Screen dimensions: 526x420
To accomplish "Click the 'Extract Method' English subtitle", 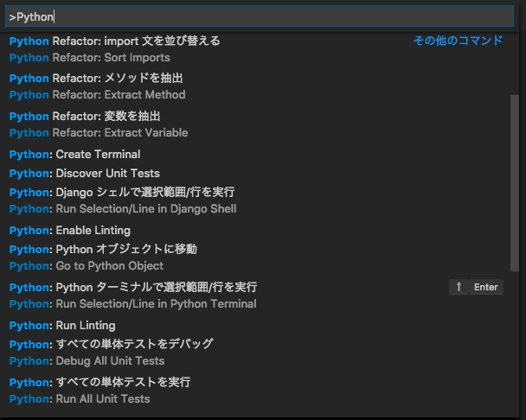I will 145,95.
